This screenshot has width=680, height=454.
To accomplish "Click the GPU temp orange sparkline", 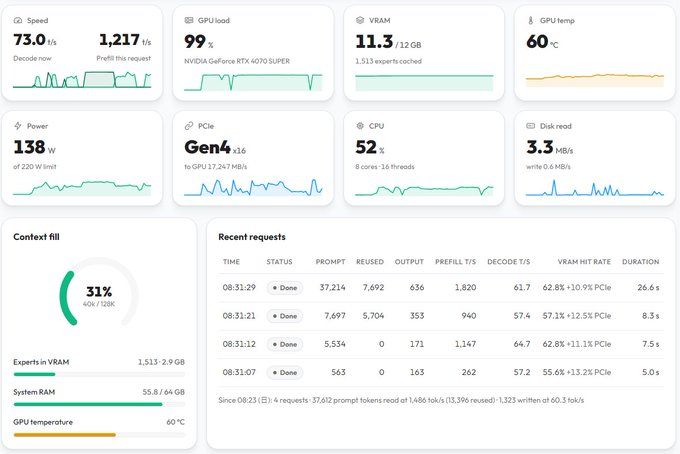I will click(x=595, y=80).
